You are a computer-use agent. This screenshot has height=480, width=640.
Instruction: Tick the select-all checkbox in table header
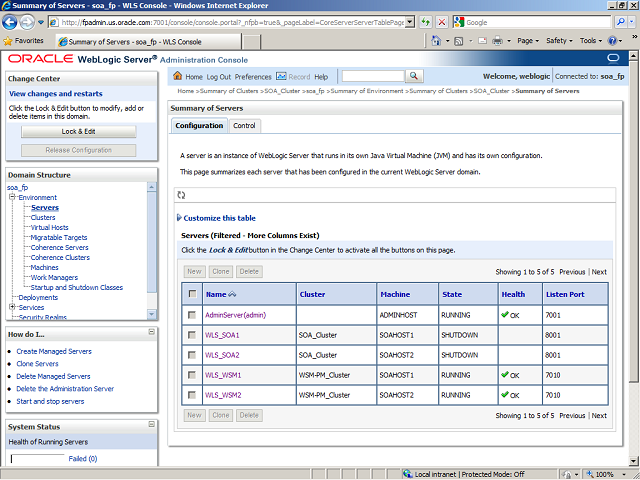191,294
